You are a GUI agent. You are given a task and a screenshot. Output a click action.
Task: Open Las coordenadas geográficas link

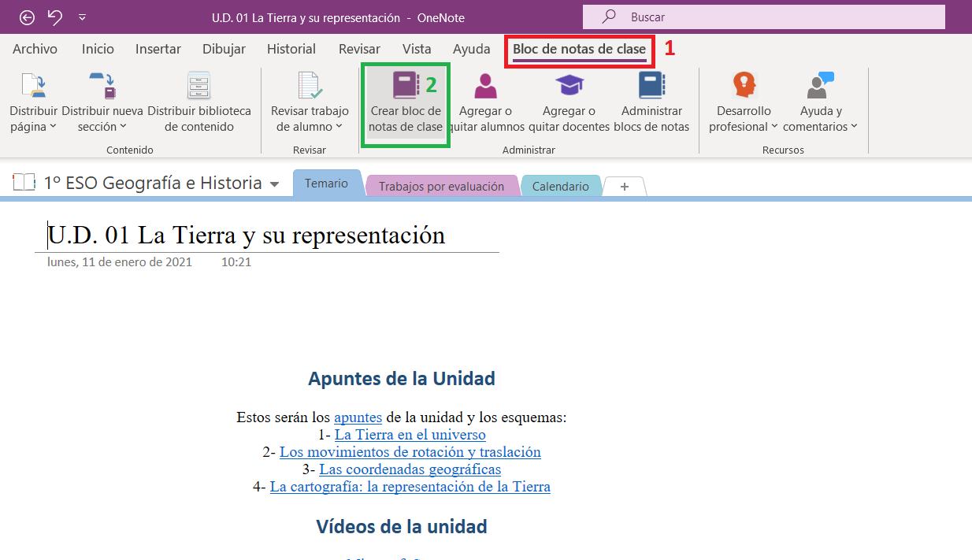(410, 469)
